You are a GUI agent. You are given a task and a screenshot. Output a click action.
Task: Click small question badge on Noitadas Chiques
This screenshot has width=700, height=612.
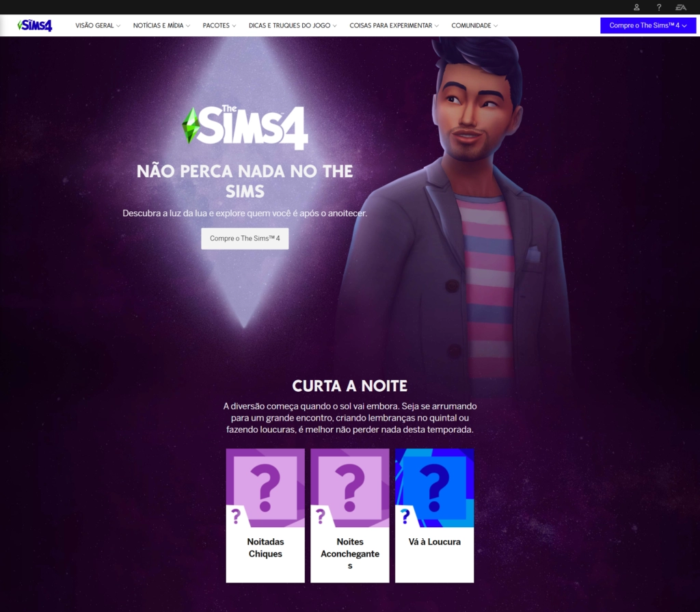(236, 516)
